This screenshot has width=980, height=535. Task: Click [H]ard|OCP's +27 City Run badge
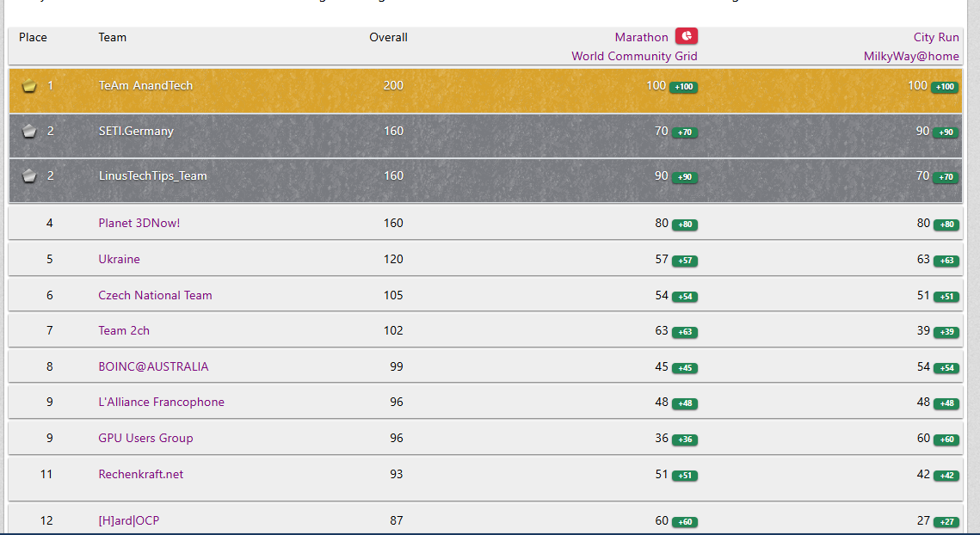(x=946, y=522)
